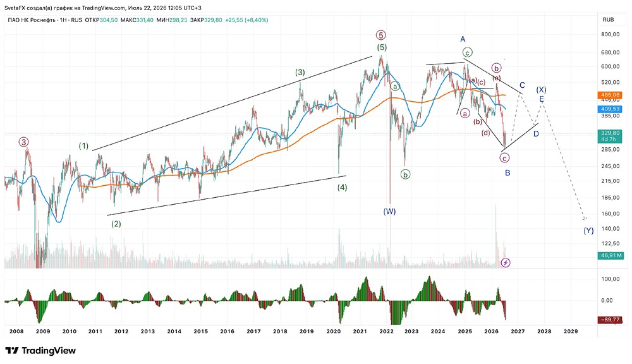
Task: Click the blue 409,53 moving average label
Action: 610,109
